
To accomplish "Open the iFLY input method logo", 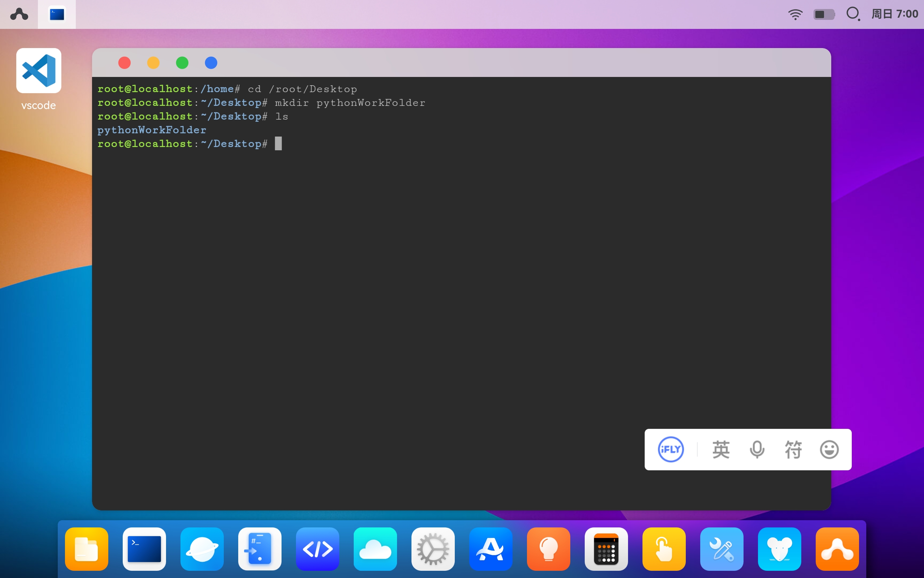I will tap(671, 449).
